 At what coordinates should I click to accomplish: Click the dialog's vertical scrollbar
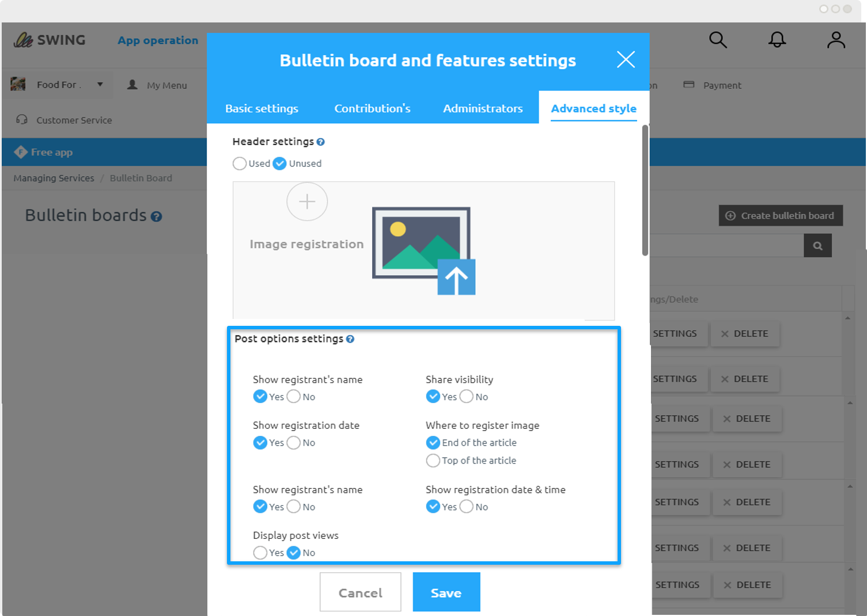click(x=645, y=190)
